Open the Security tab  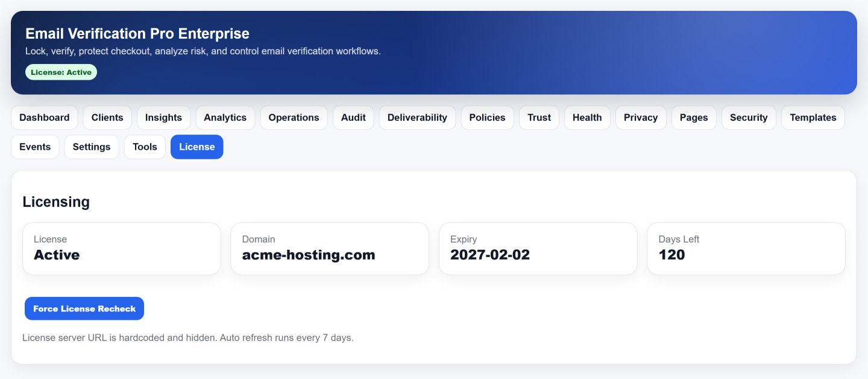[749, 118]
